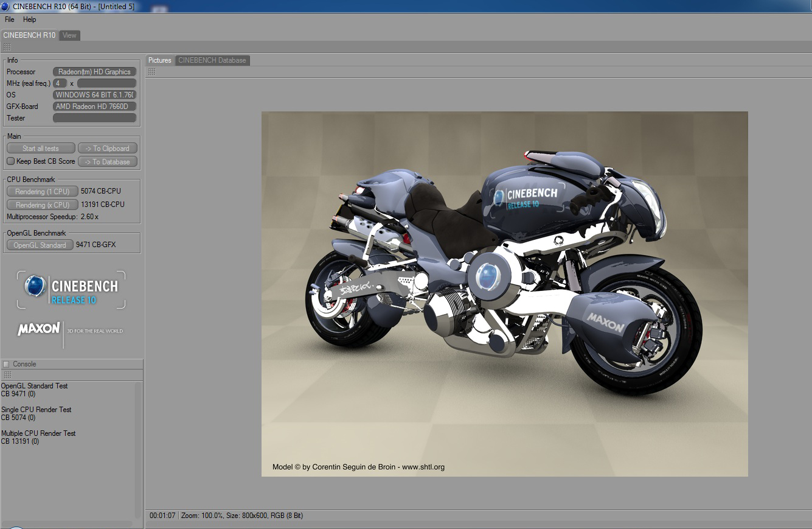The image size is (812, 529).
Task: Switch to the CINEBENCH R10 tab
Action: click(29, 35)
